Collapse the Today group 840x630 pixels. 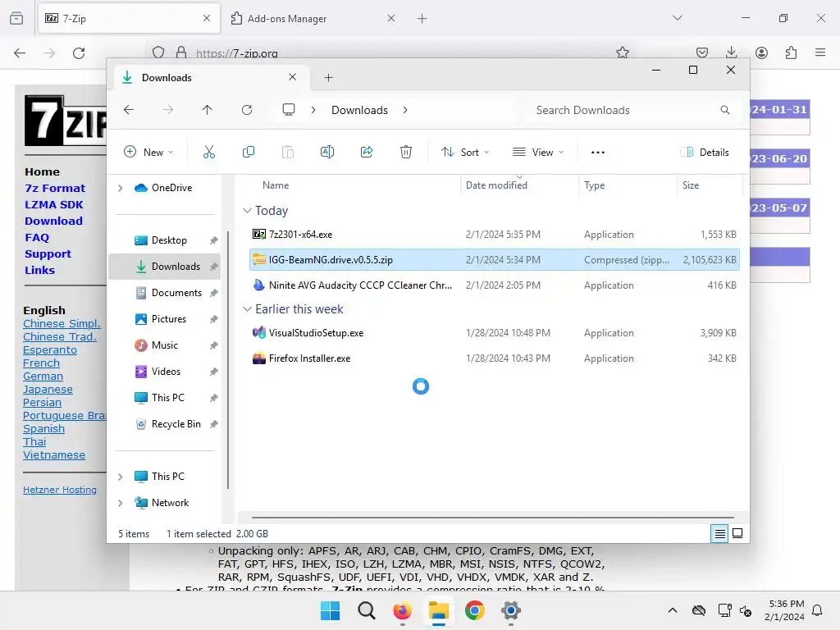[247, 211]
